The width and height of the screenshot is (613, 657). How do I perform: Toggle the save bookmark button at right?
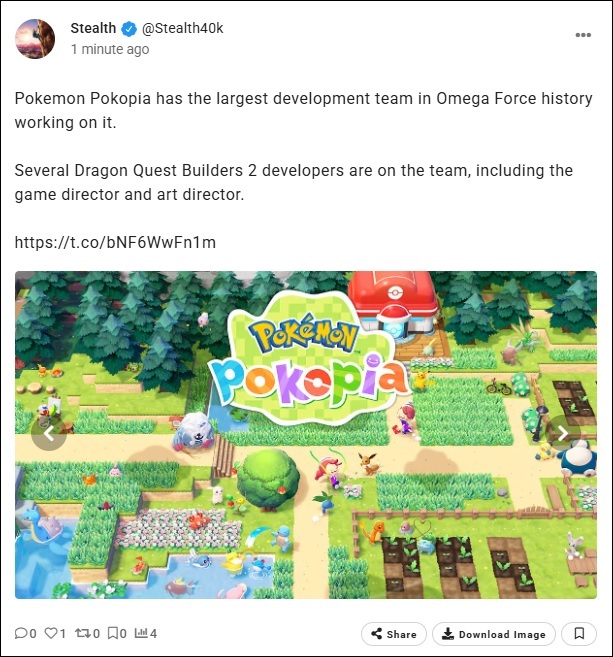tap(579, 634)
